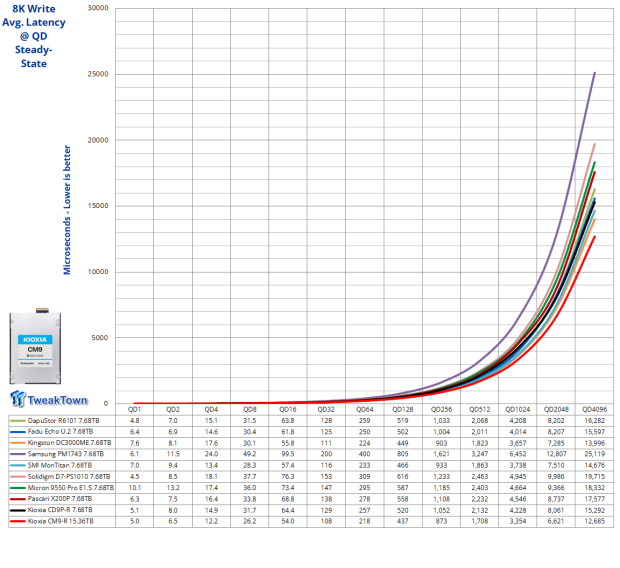This screenshot has height=568, width=620.
Task: Click the Samsung QD2048 value 12,807
Action: pos(556,454)
